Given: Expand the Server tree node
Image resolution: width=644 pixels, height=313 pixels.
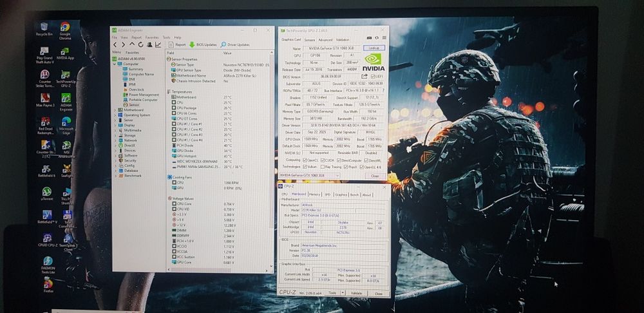Looking at the screenshot, I should pyautogui.click(x=115, y=120).
